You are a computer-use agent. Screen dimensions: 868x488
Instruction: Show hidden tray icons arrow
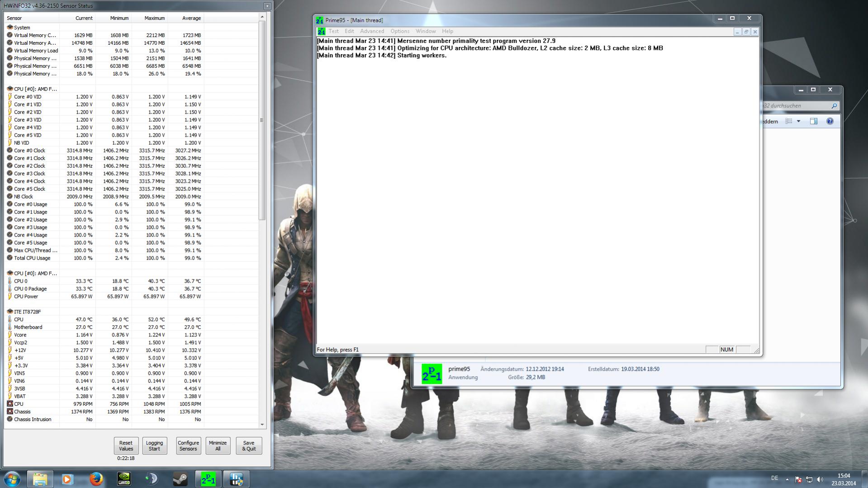pos(787,479)
